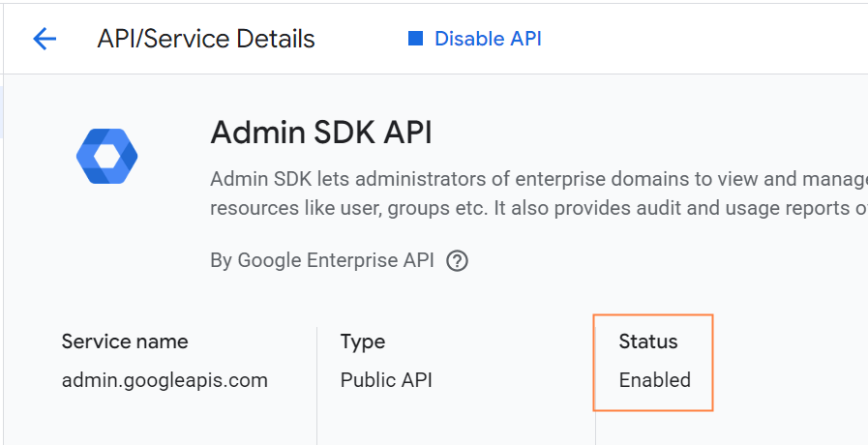This screenshot has height=445, width=868.
Task: Open the help question mark icon
Action: click(x=458, y=261)
